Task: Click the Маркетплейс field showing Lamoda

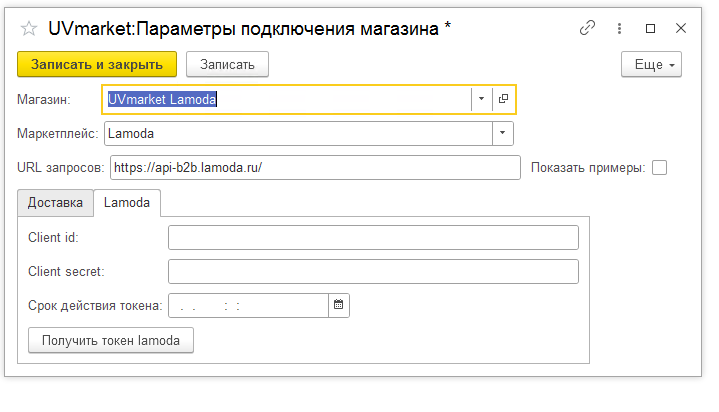Action: coord(299,134)
